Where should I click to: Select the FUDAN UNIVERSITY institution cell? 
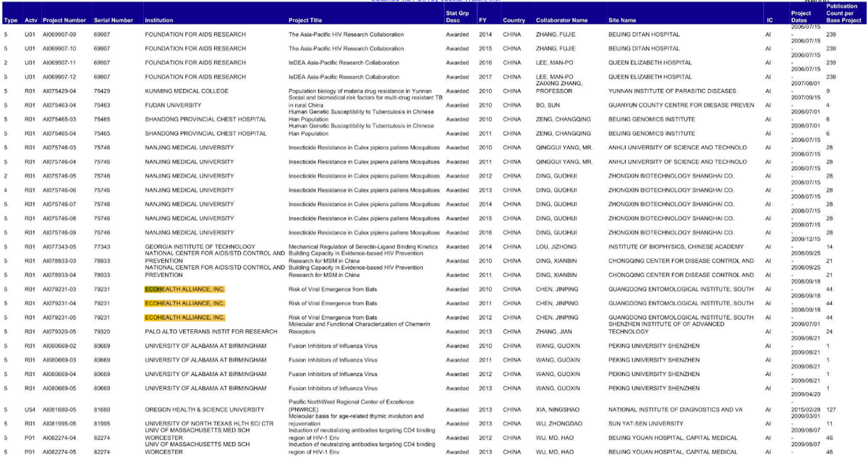pos(171,105)
